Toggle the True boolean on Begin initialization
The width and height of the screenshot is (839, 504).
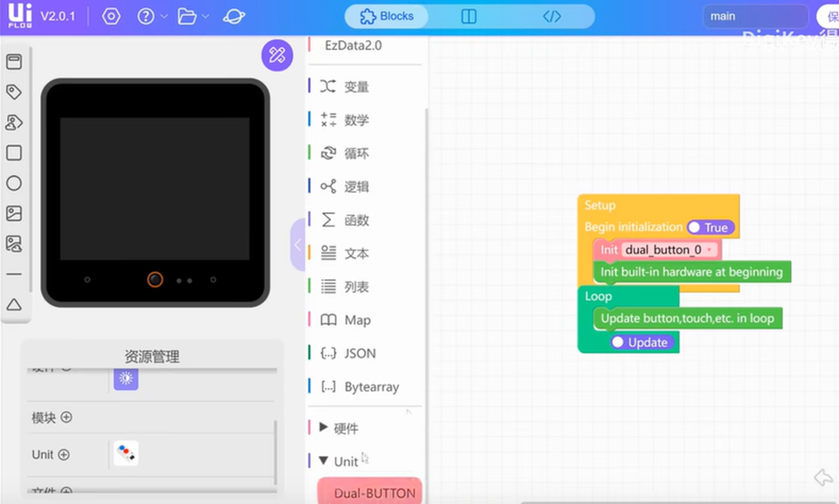point(710,227)
